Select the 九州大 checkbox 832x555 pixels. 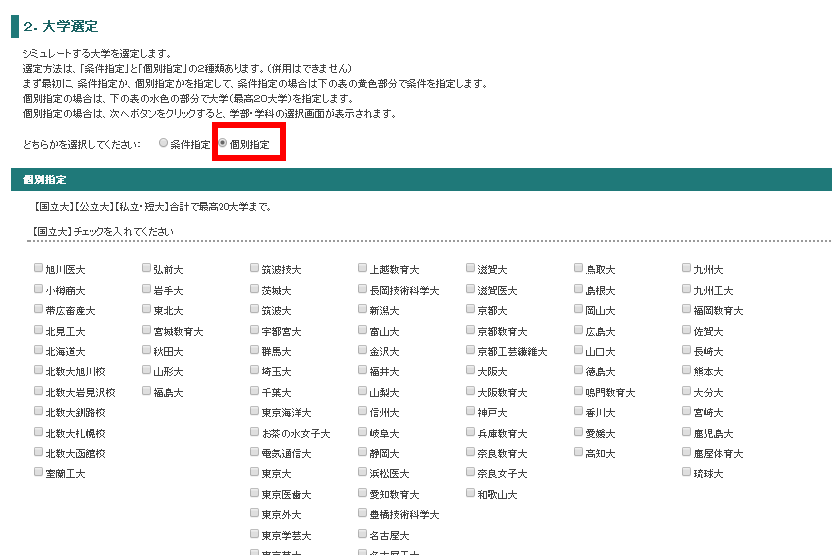click(687, 268)
